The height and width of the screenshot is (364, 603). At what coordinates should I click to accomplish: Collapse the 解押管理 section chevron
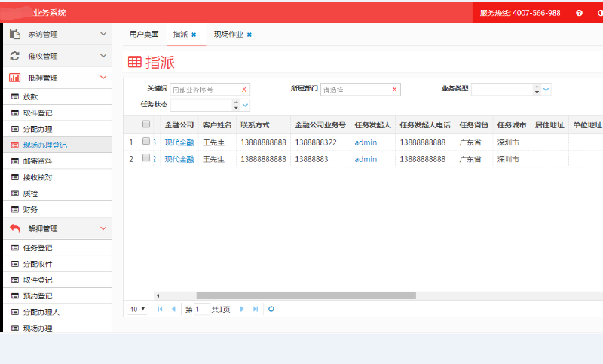click(x=103, y=228)
